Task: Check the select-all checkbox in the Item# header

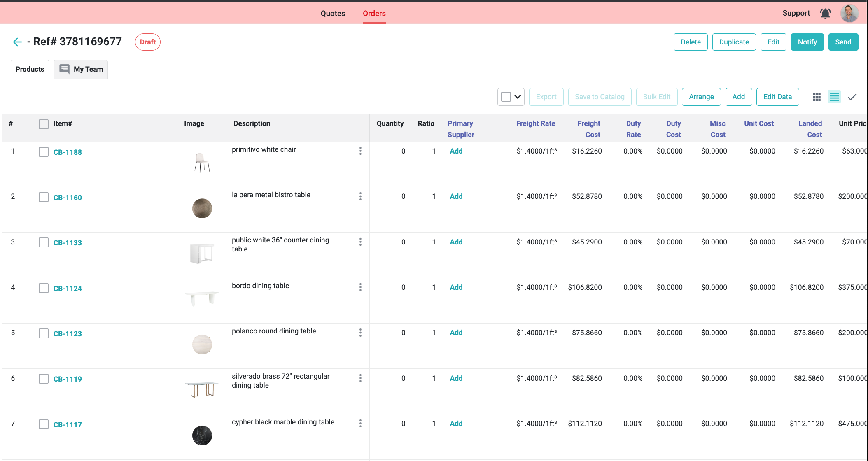Action: pyautogui.click(x=44, y=124)
